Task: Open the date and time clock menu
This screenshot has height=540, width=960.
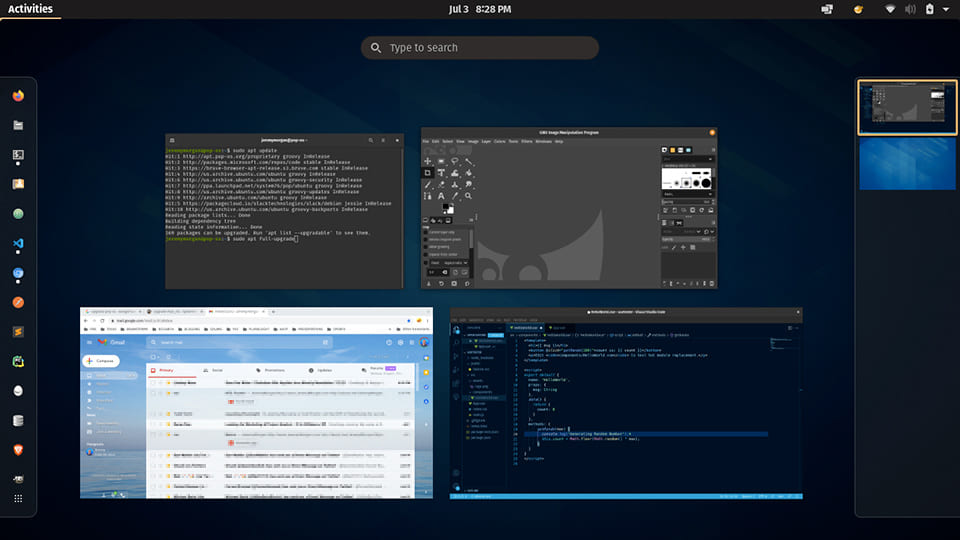Action: [479, 9]
